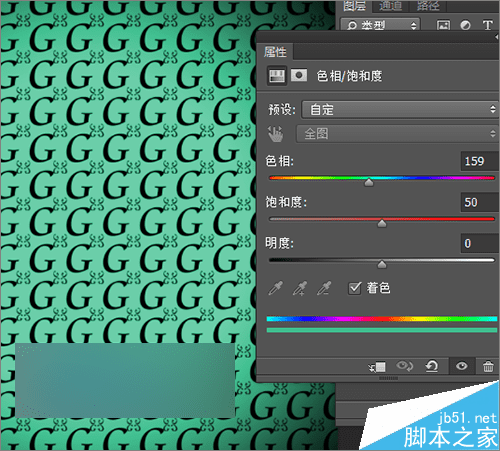
Task: Click the rainbow color spectrum bar
Action: [382, 319]
